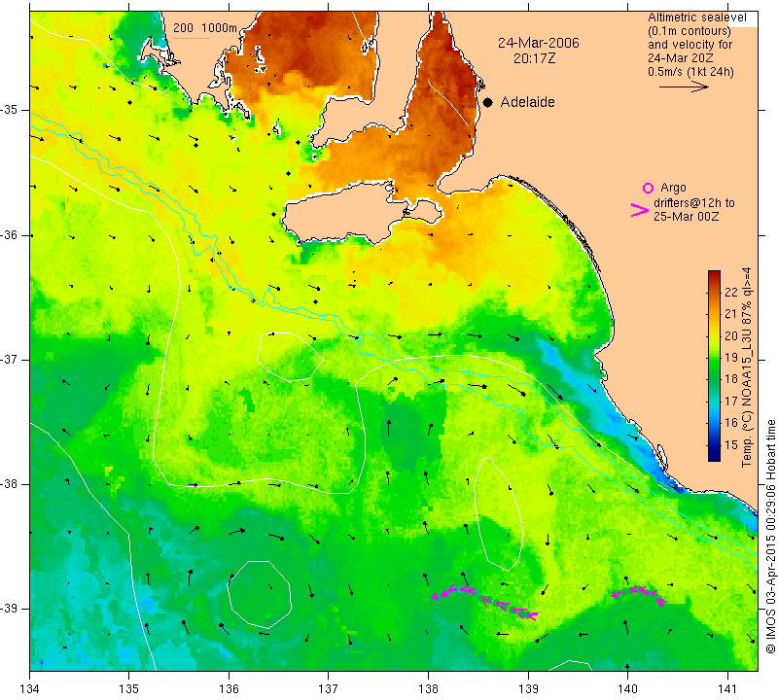
Task: Click the black Adelaide location dot
Action: click(x=488, y=103)
